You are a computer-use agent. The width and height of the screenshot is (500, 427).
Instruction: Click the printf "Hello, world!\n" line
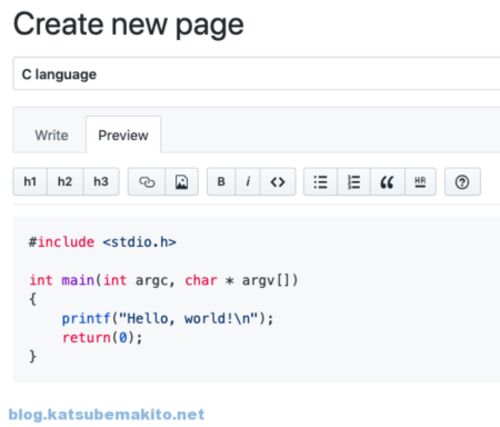click(168, 318)
